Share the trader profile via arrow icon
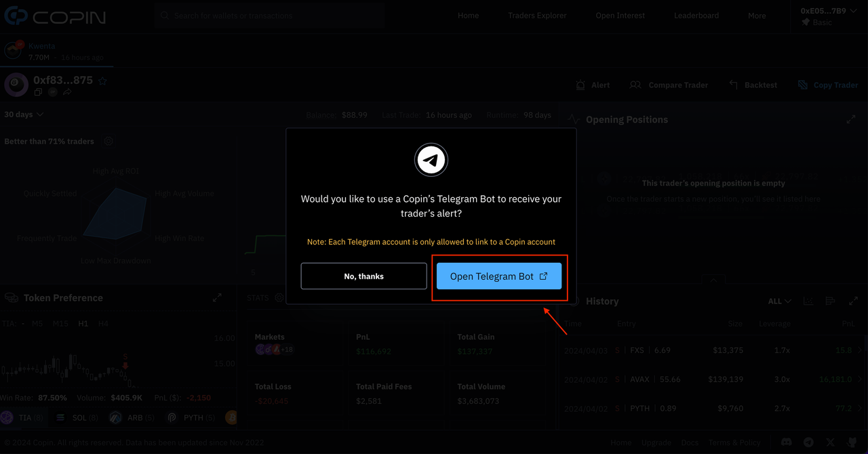Viewport: 868px width, 454px height. [67, 92]
